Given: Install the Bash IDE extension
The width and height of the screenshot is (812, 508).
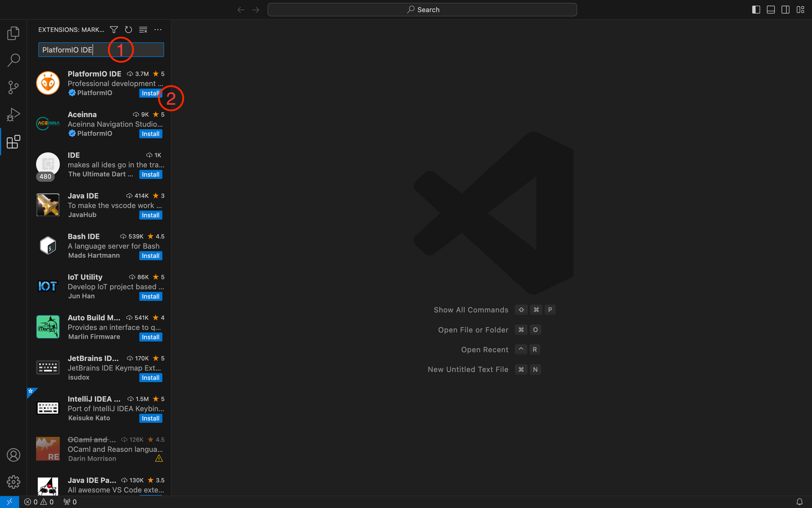Looking at the screenshot, I should [x=150, y=256].
